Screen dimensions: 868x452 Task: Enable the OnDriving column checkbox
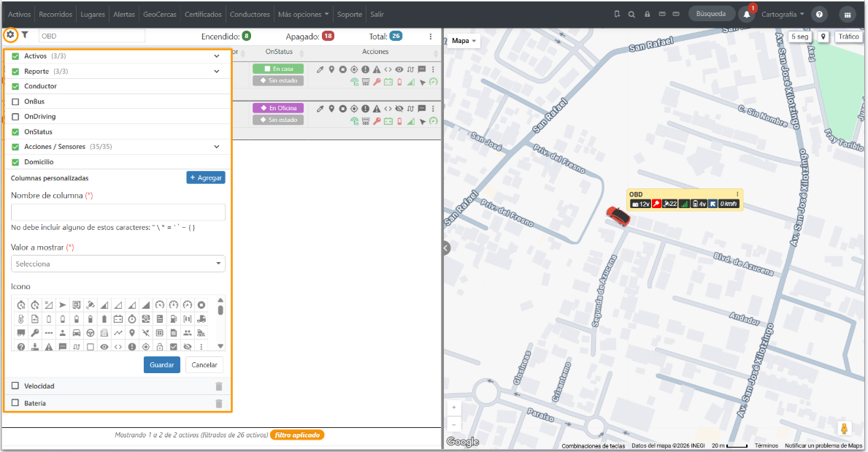click(15, 117)
